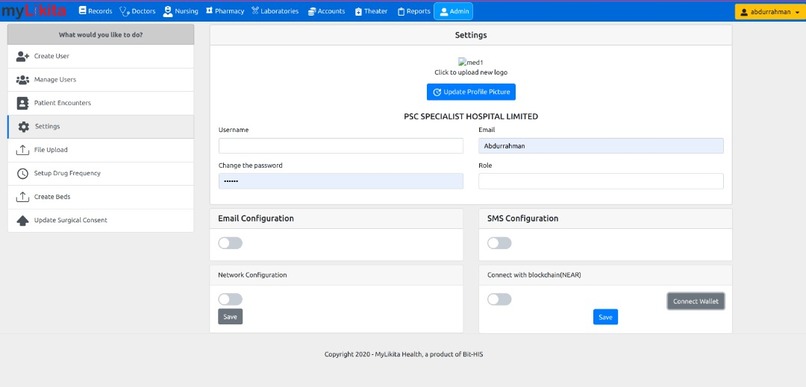Click the Manage Users group icon
Viewport: 806px width, 387px height.
pos(23,80)
